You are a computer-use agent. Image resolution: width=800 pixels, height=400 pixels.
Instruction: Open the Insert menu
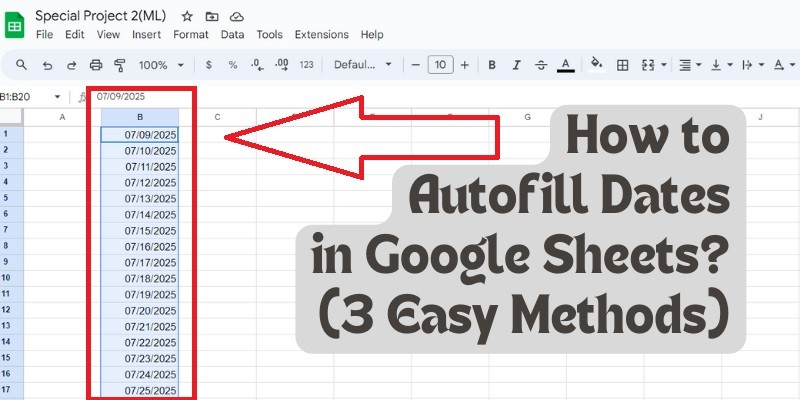[146, 35]
